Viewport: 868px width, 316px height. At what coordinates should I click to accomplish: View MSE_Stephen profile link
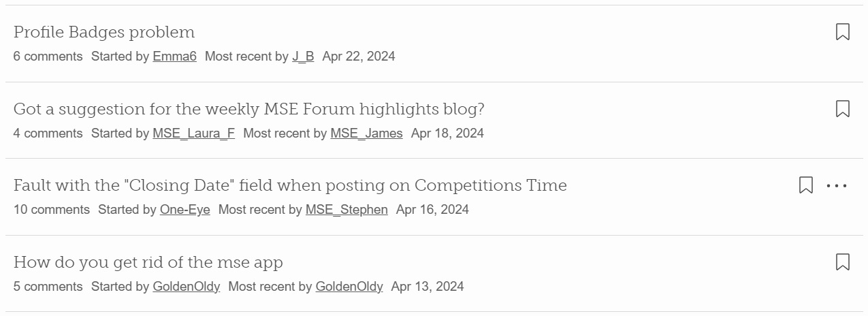347,210
